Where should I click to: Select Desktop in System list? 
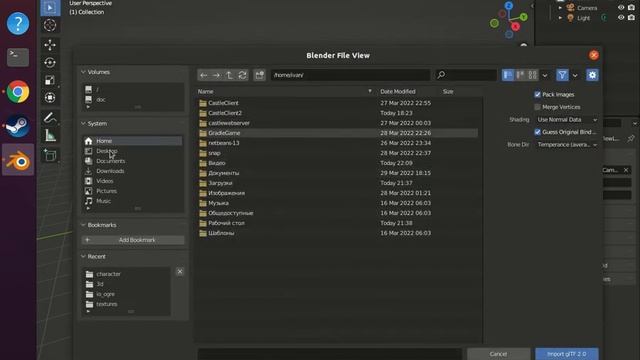(132, 151)
